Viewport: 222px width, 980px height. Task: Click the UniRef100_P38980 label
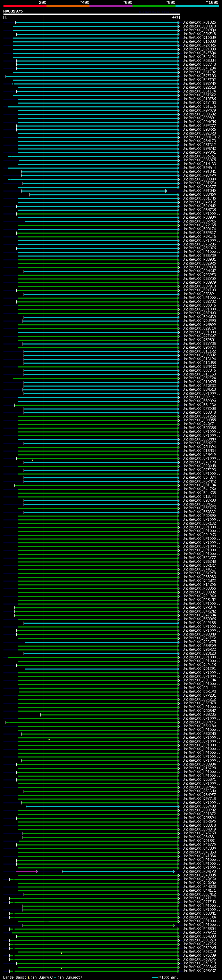pos(199,218)
